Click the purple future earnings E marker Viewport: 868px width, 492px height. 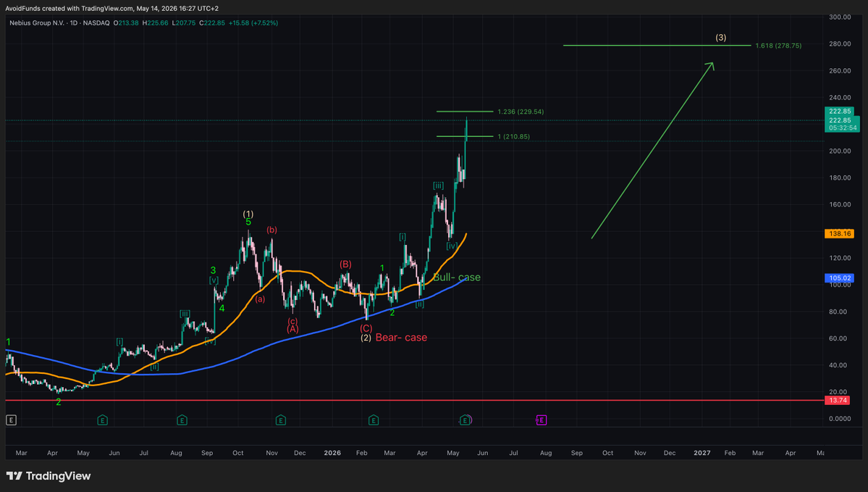coord(542,420)
